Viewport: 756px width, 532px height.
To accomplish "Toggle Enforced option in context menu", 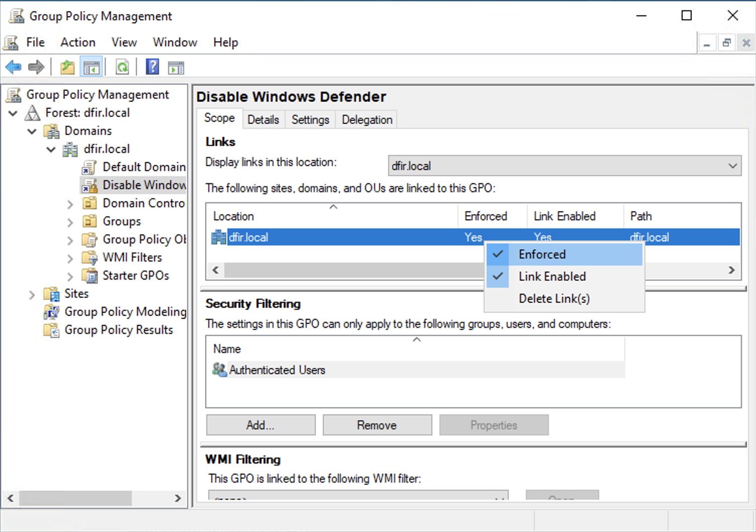I will (x=542, y=254).
